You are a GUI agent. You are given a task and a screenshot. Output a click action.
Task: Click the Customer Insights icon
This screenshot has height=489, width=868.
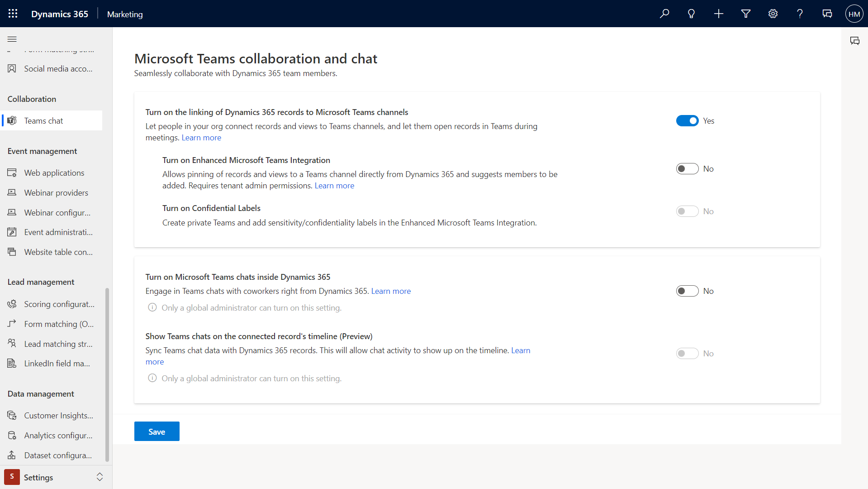coord(12,416)
